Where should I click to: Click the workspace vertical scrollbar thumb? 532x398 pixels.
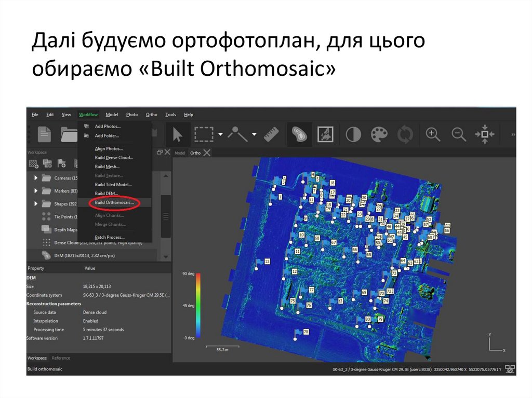(166, 216)
